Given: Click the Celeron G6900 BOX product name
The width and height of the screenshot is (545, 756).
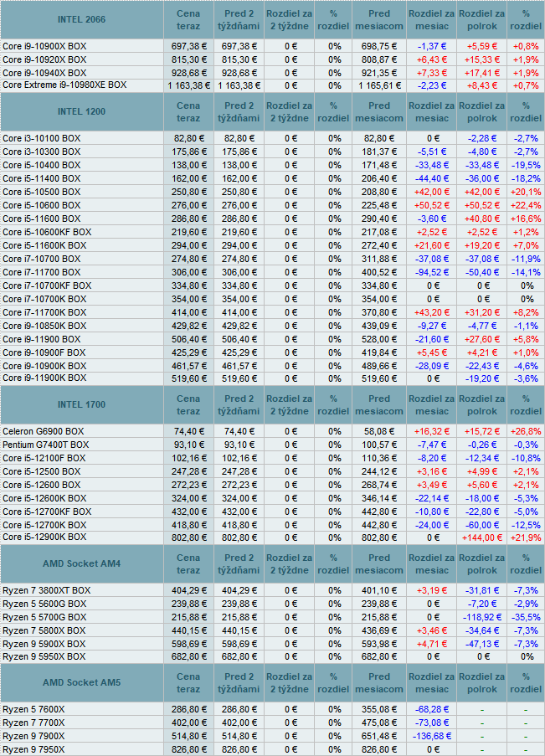Looking at the screenshot, I should 43,431.
